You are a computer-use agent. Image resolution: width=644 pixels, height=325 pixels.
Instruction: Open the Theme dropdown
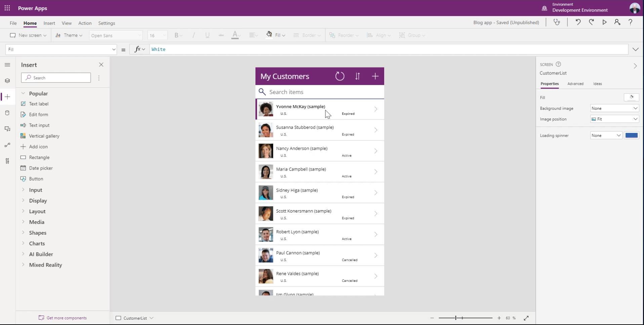(69, 35)
